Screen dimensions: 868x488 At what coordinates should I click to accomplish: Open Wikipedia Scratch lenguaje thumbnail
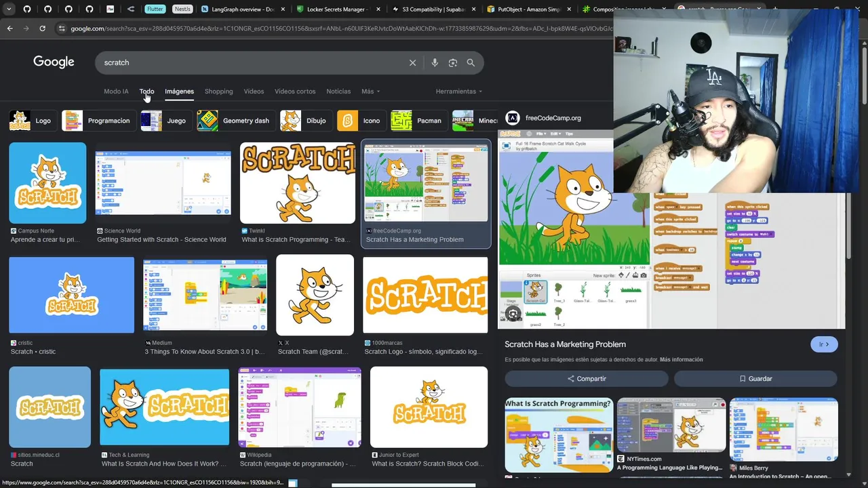(300, 407)
